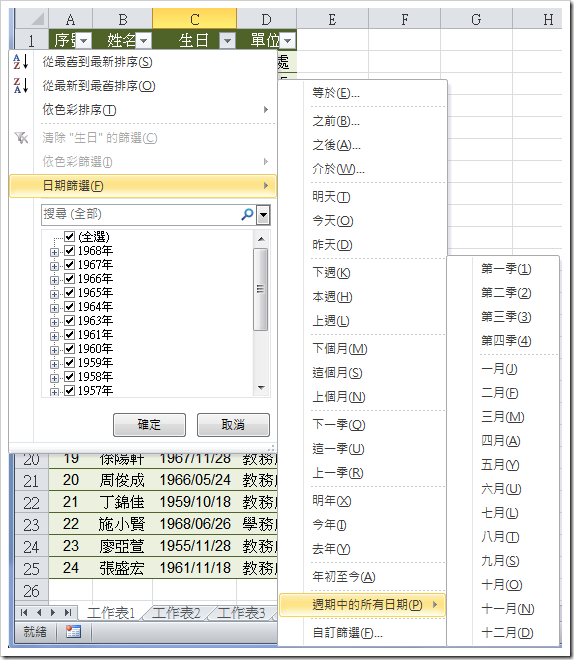Open the search box scope dropdown arrow
This screenshot has height=660, width=574.
pos(263,215)
